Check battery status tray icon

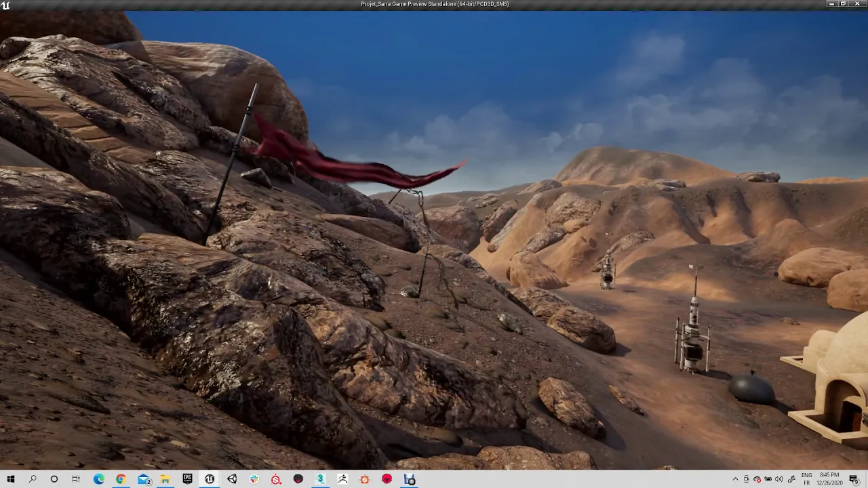768,479
